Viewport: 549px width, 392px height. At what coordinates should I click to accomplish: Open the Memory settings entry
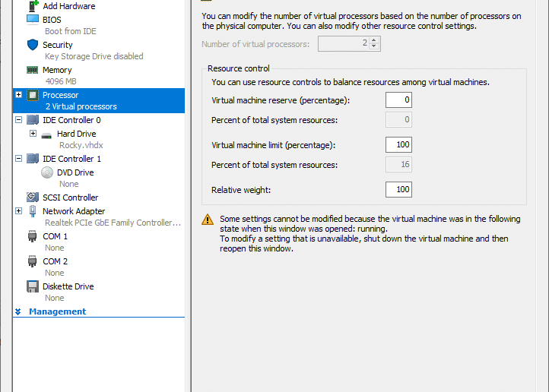(57, 70)
